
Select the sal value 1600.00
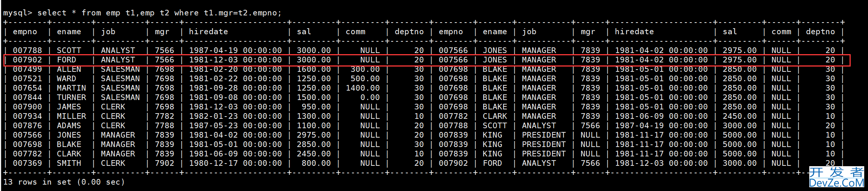click(x=314, y=69)
